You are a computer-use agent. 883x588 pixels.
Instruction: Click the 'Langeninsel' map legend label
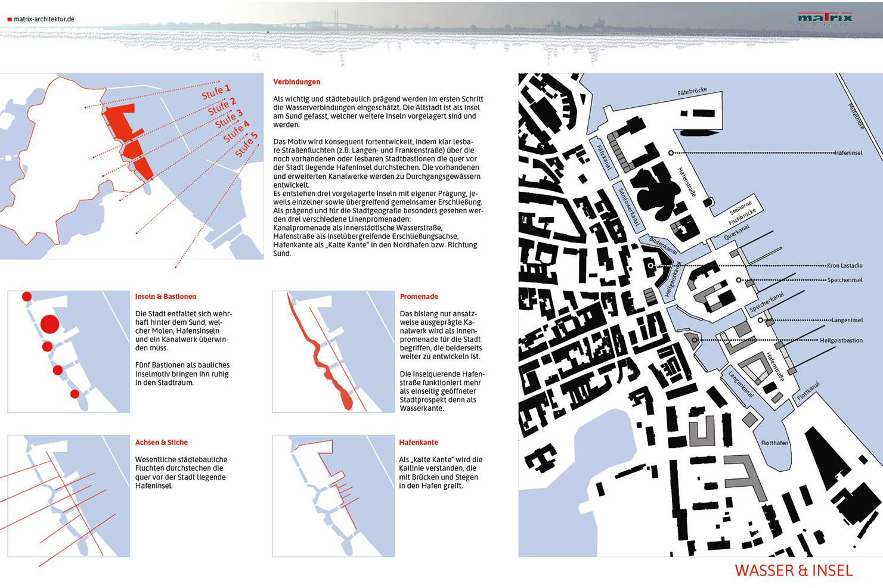[x=847, y=320]
